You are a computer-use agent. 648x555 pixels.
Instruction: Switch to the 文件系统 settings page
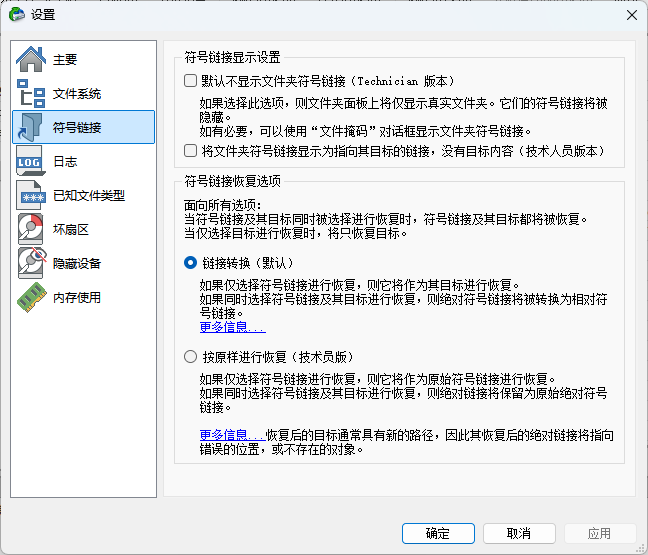83,93
